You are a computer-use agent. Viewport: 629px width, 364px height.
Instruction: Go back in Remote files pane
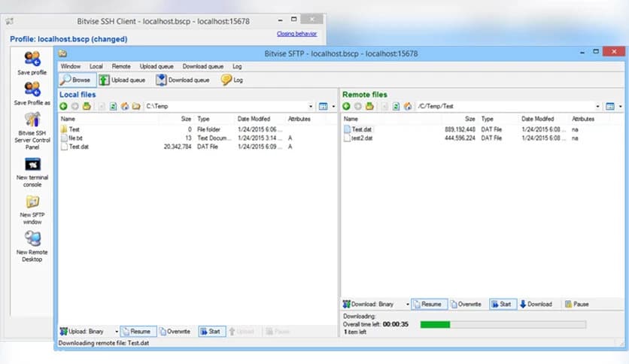click(x=346, y=106)
